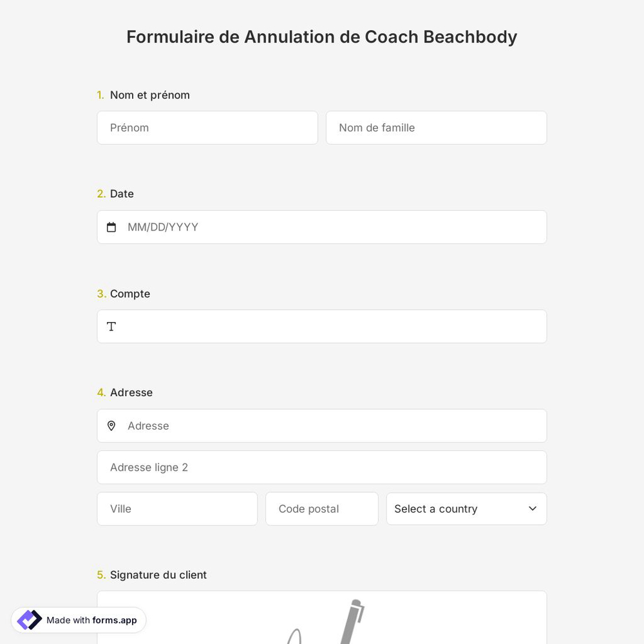This screenshot has width=644, height=644.
Task: Click the 'Code postal' input field
Action: tap(322, 509)
